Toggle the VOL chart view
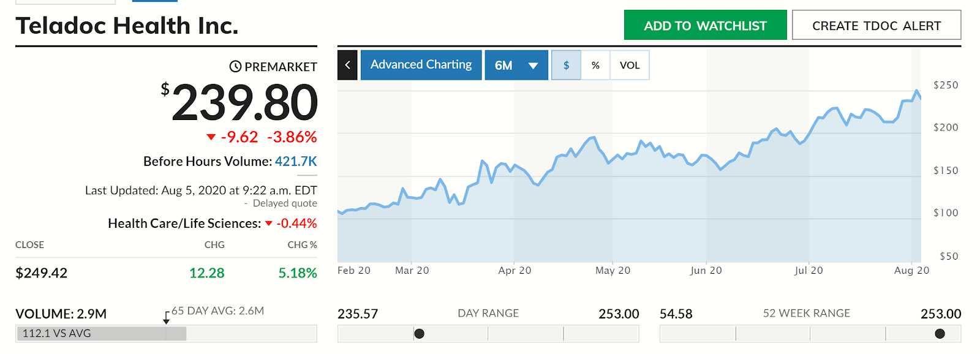 (630, 65)
